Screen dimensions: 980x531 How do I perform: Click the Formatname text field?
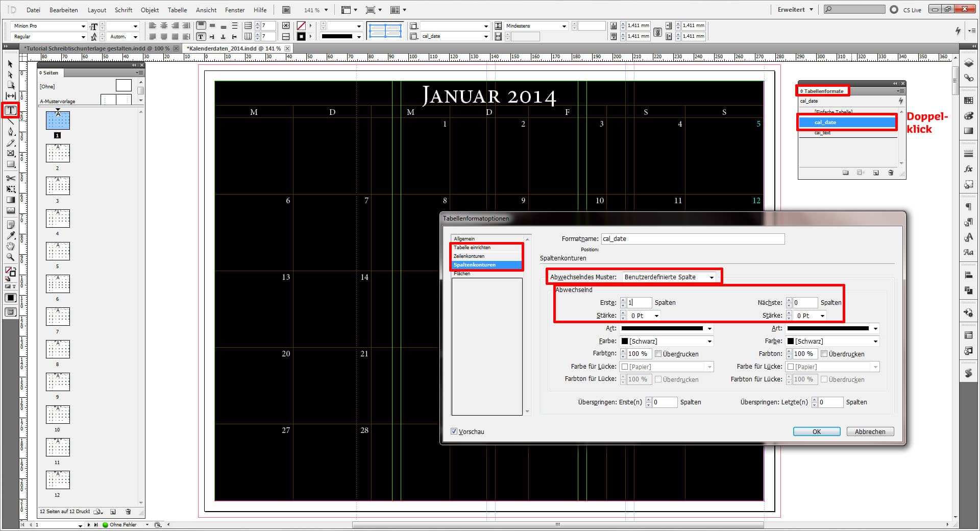click(x=692, y=238)
